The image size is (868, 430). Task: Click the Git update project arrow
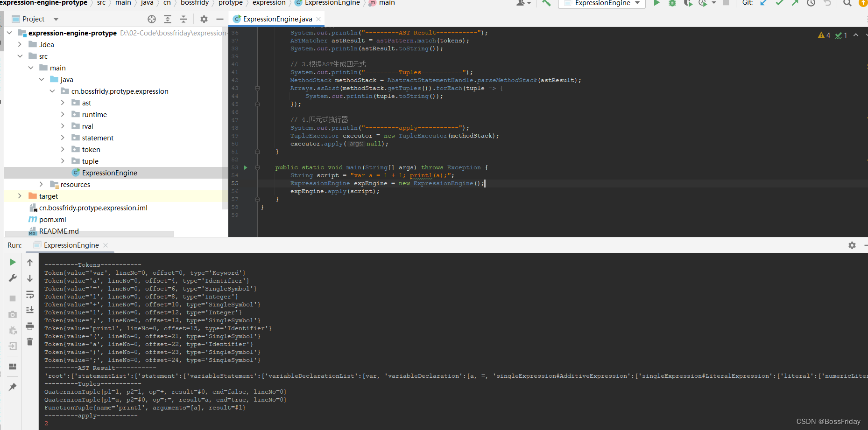coord(763,3)
